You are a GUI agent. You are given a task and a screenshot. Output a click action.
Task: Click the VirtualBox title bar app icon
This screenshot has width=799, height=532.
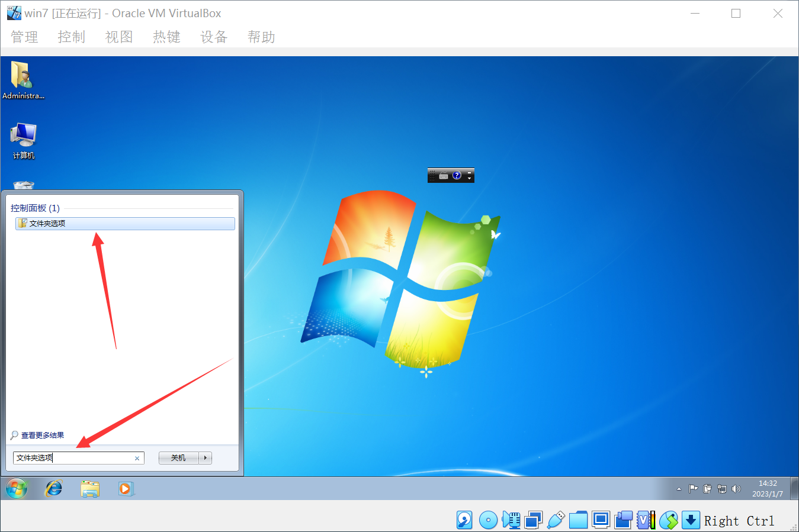pyautogui.click(x=14, y=13)
